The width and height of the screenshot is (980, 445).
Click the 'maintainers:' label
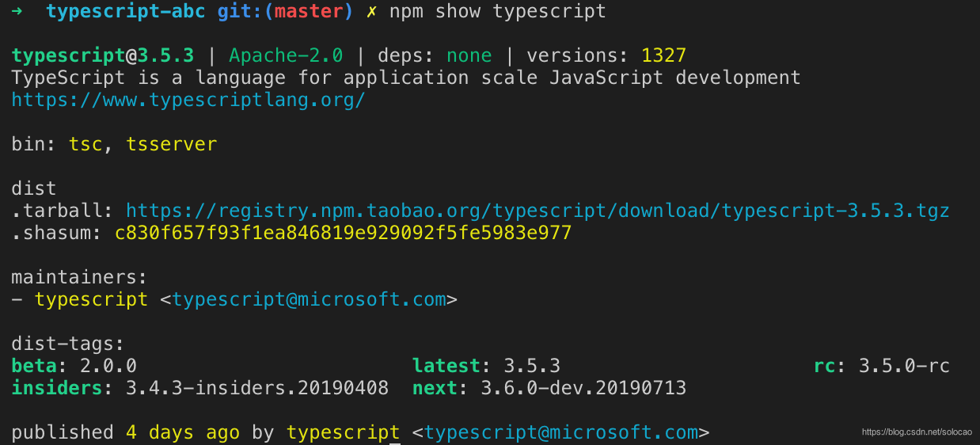(79, 278)
